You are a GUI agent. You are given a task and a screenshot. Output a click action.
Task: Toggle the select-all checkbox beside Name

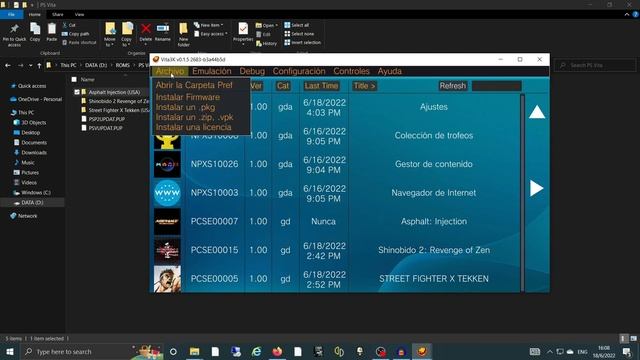pos(74,80)
